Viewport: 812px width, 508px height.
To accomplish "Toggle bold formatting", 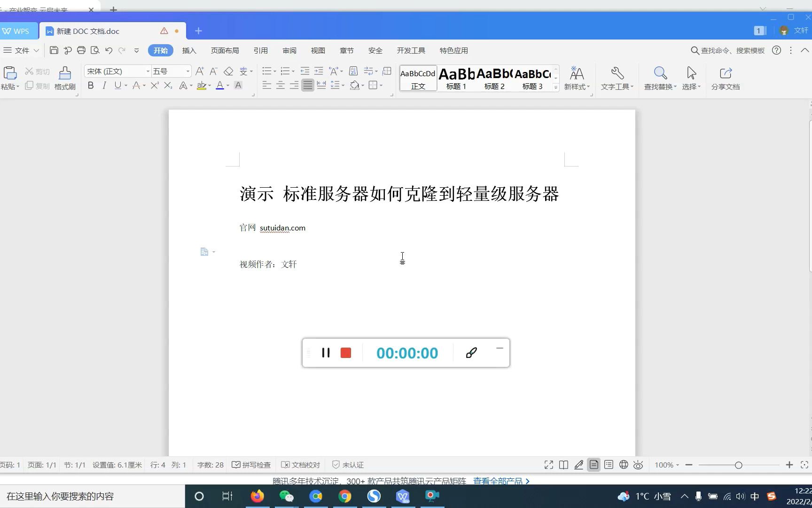I will [x=91, y=85].
